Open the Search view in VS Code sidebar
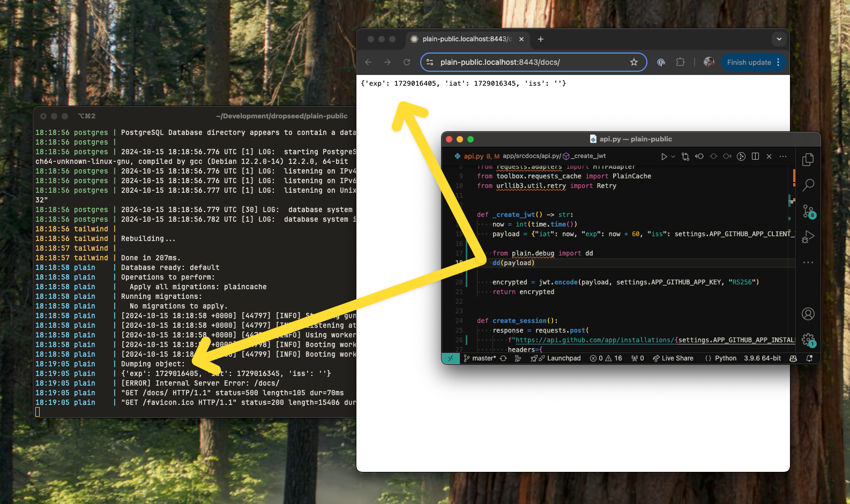The image size is (850, 504). click(x=808, y=185)
